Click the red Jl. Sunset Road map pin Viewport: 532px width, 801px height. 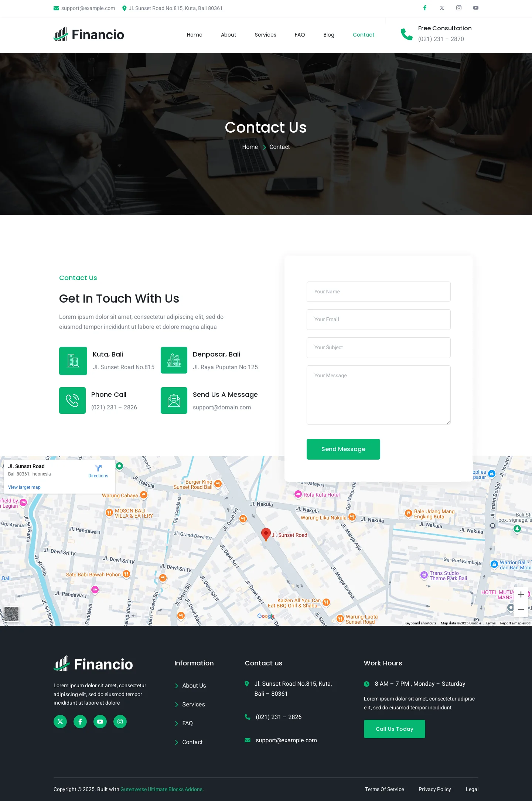point(266,534)
